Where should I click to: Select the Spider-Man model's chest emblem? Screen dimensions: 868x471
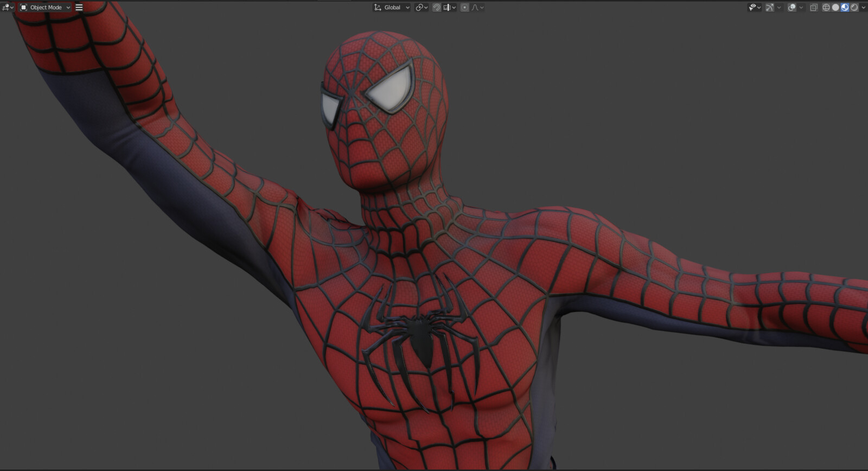[x=421, y=341]
